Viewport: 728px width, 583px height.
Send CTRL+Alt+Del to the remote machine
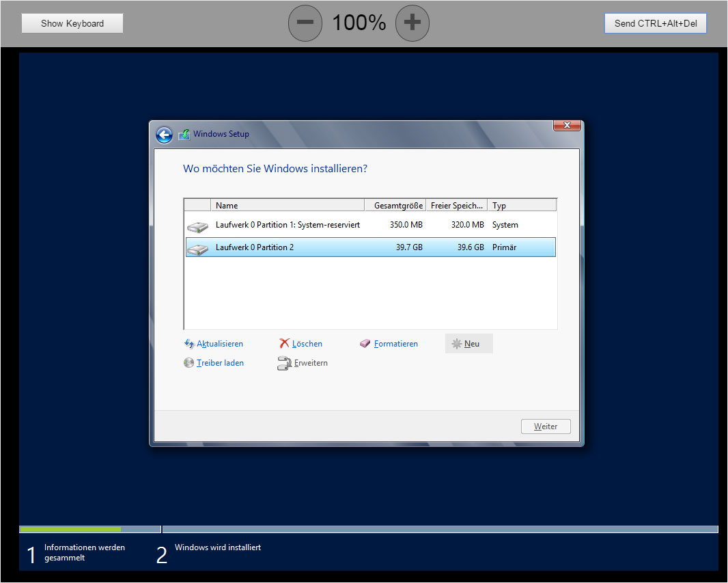[656, 23]
